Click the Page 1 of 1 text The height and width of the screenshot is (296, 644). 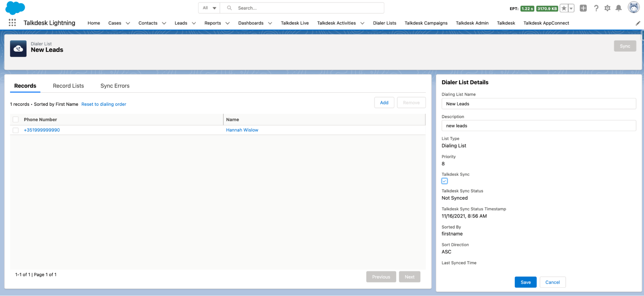click(x=45, y=275)
